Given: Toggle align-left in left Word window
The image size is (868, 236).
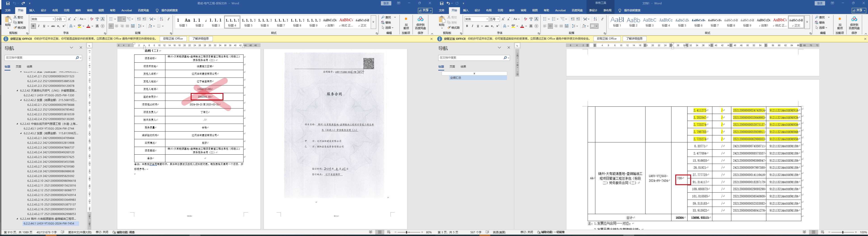Looking at the screenshot, I should point(111,26).
